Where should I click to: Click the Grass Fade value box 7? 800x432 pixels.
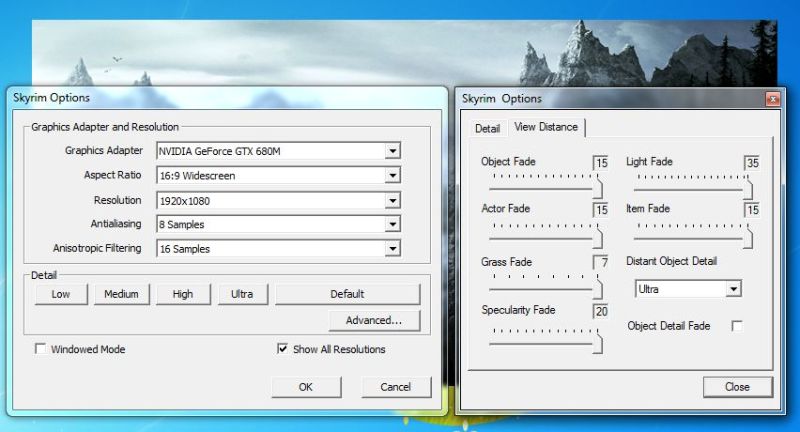pos(601,262)
